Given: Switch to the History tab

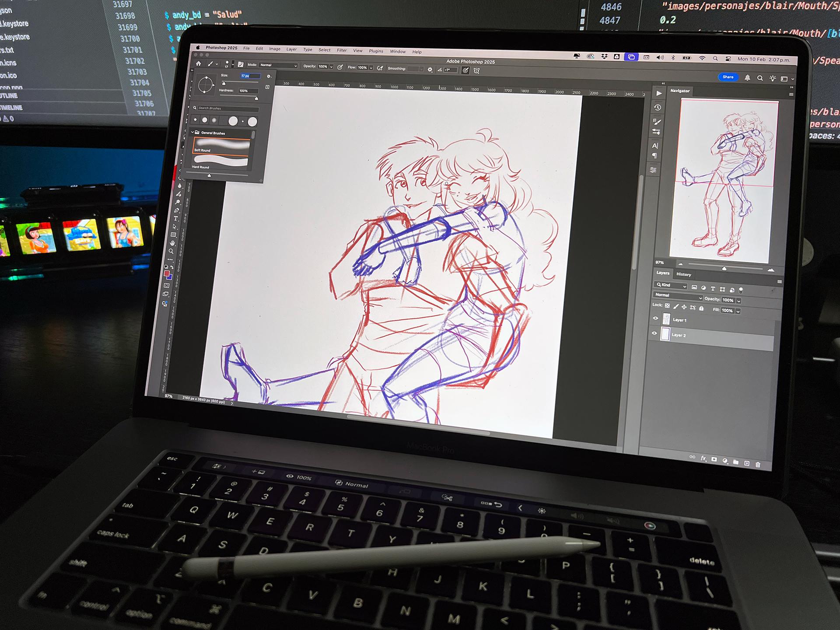Looking at the screenshot, I should click(x=683, y=274).
